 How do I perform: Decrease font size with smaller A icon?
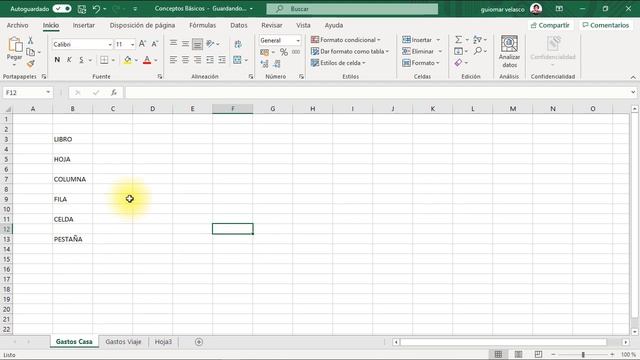click(155, 44)
